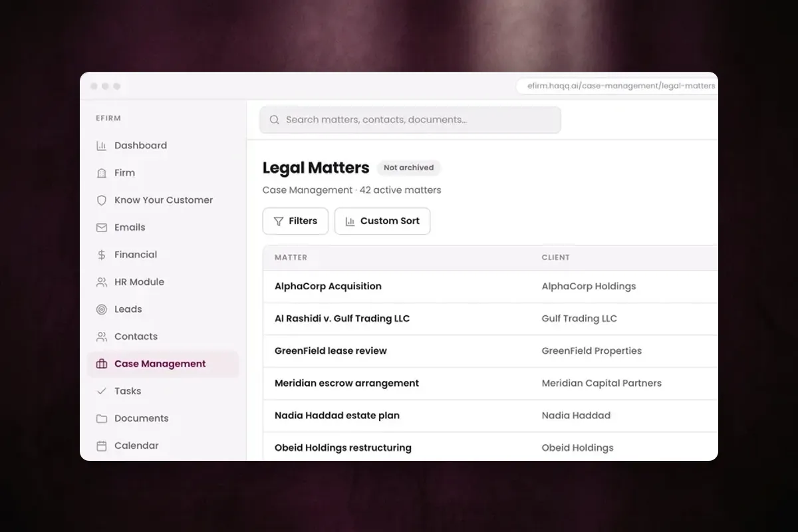Click Obeid Holdings in the CLIENT column

(x=578, y=448)
